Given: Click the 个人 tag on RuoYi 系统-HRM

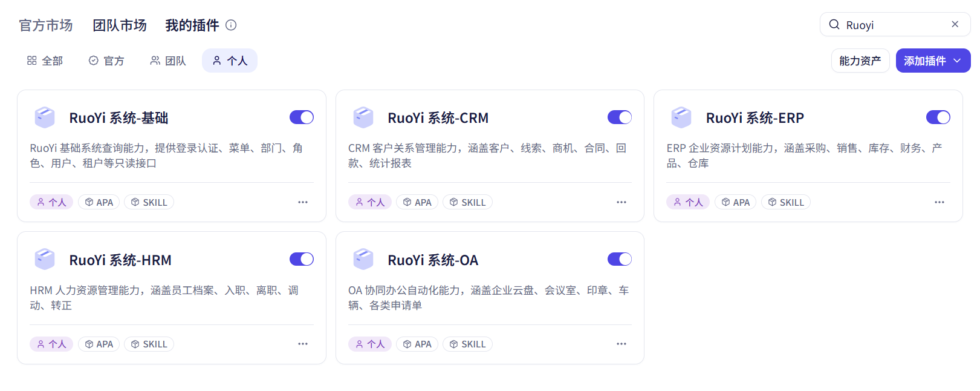Looking at the screenshot, I should pos(51,344).
